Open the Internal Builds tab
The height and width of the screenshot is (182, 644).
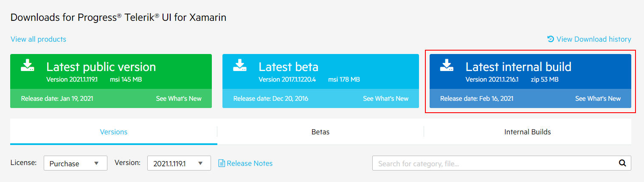[528, 132]
